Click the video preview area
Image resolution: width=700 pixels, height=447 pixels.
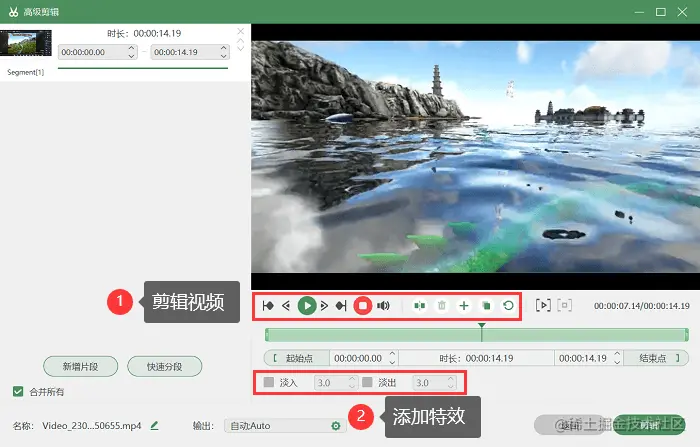pyautogui.click(x=475, y=157)
